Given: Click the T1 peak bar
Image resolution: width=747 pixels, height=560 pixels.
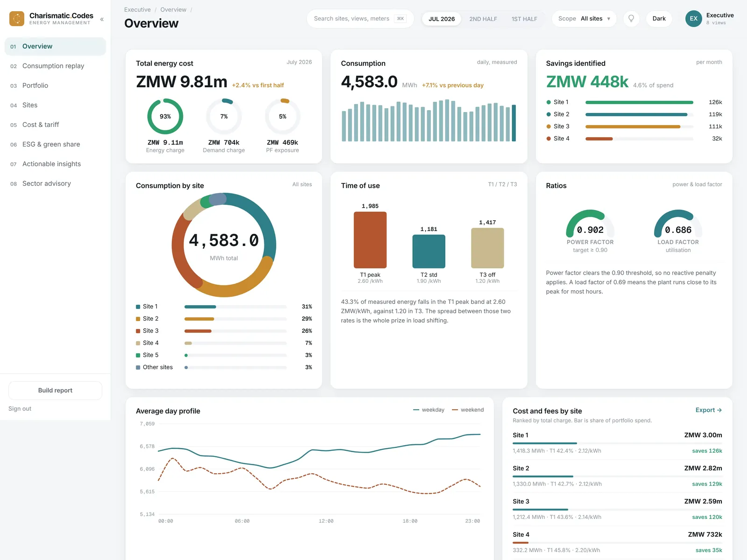Looking at the screenshot, I should 370,240.
